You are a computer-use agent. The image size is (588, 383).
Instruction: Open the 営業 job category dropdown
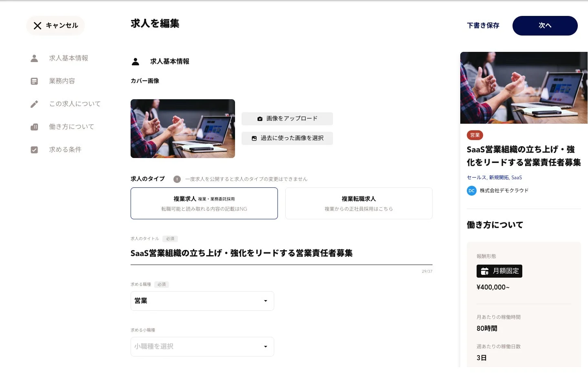point(202,301)
